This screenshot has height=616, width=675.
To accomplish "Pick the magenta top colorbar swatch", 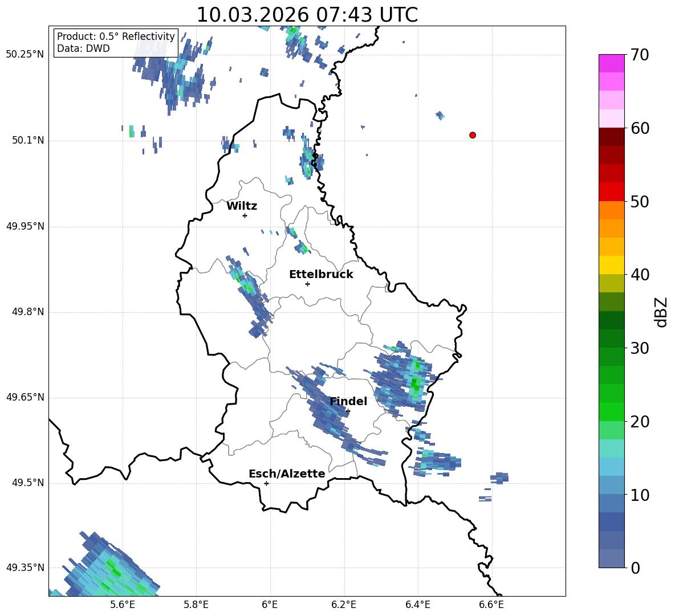I will (x=611, y=64).
